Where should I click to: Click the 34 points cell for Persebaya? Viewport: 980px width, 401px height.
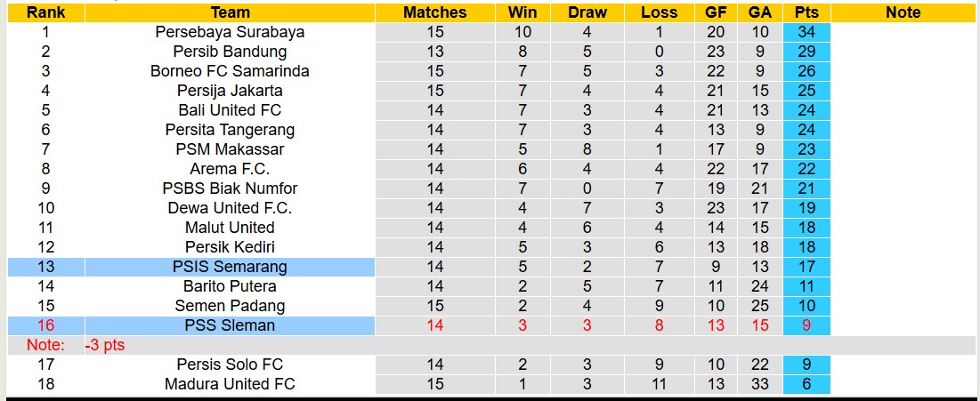tap(806, 32)
